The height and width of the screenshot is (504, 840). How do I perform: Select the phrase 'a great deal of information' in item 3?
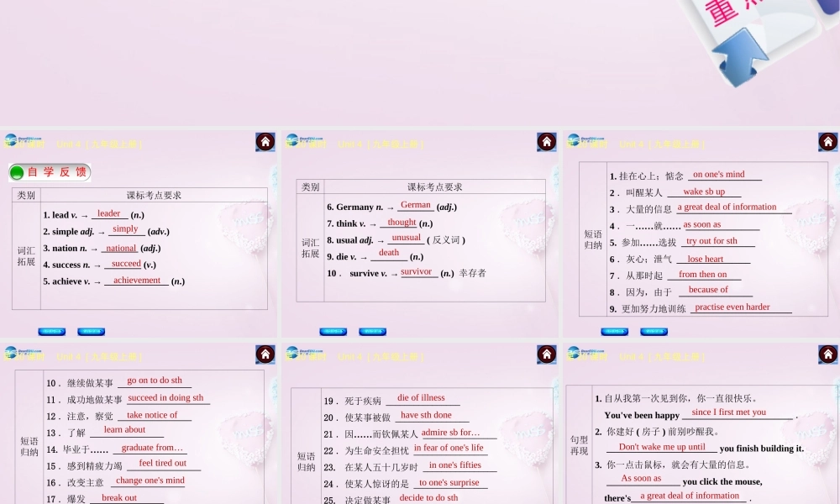point(727,207)
